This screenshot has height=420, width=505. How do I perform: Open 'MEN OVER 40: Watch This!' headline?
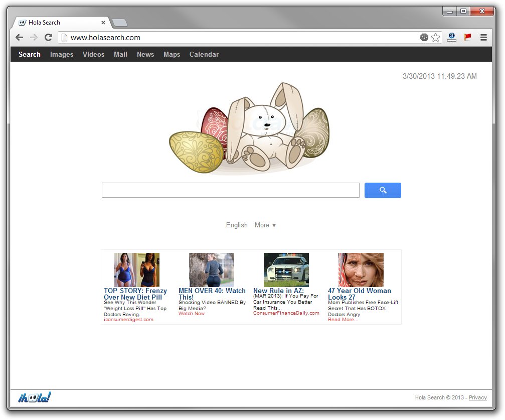tap(212, 294)
